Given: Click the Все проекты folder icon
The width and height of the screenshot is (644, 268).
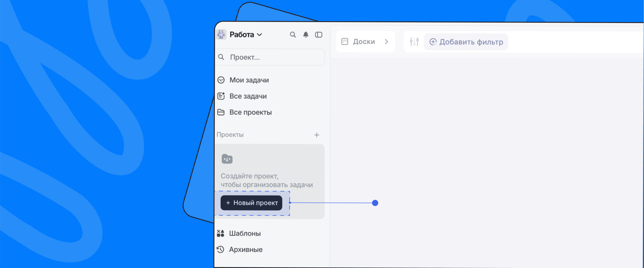Looking at the screenshot, I should point(221,112).
